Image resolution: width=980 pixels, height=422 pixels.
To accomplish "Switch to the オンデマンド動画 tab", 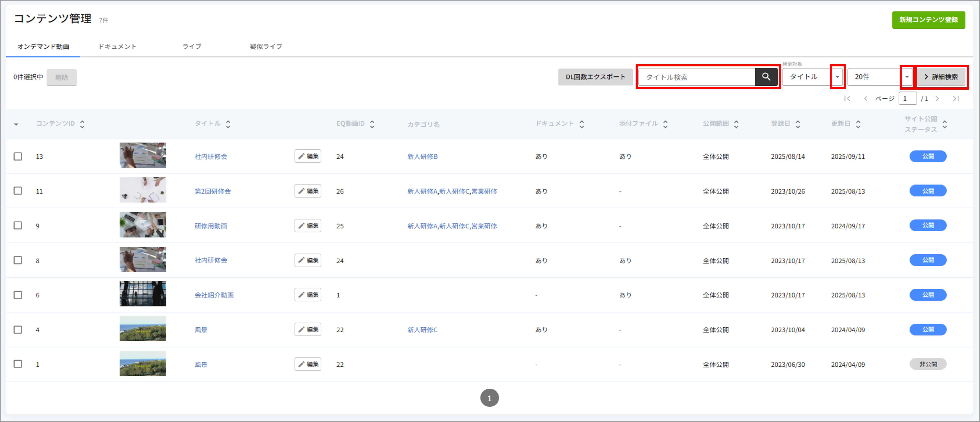I will tap(43, 46).
